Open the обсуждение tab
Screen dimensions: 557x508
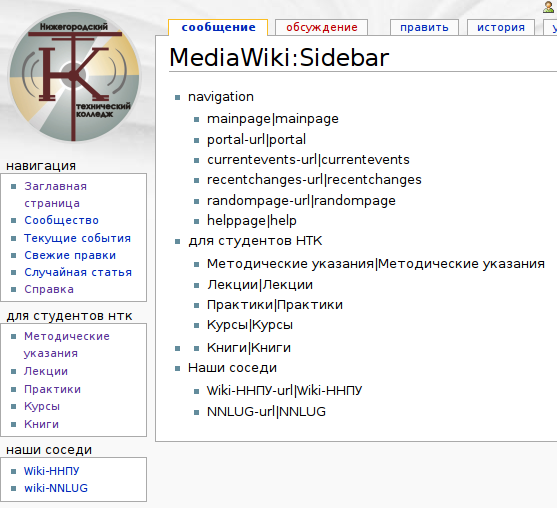click(321, 27)
